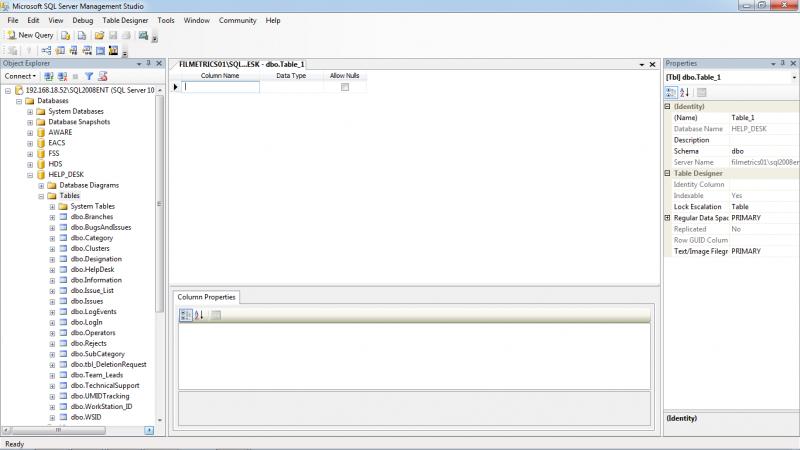Image resolution: width=800 pixels, height=450 pixels.
Task: Collapse the Tables folder node
Action: click(41, 196)
